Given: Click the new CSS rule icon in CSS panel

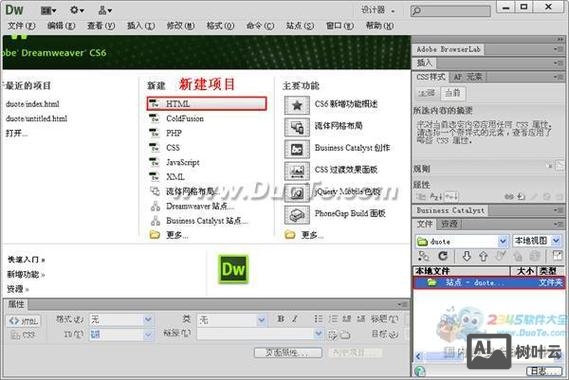Looking at the screenshot, I should [521, 197].
